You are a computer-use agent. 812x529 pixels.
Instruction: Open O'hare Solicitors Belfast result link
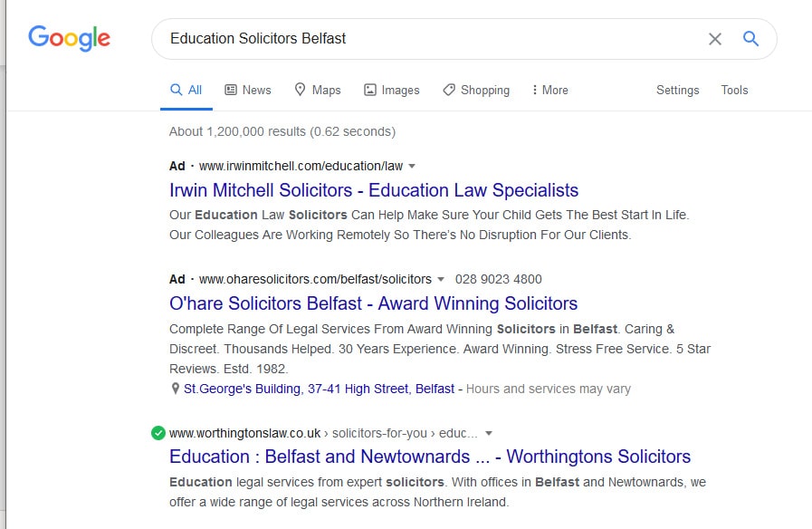[x=373, y=303]
